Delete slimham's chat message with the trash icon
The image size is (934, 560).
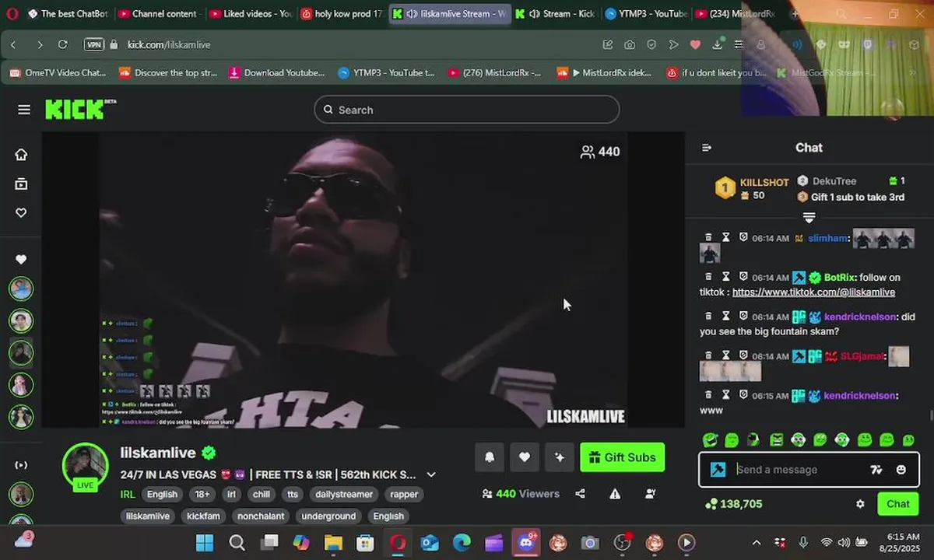[x=708, y=238]
